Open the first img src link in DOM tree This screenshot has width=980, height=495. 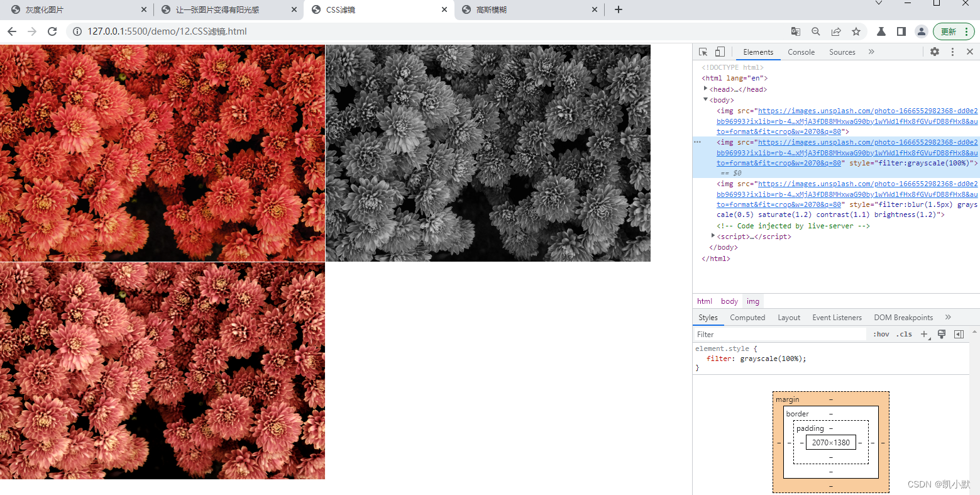[847, 121]
